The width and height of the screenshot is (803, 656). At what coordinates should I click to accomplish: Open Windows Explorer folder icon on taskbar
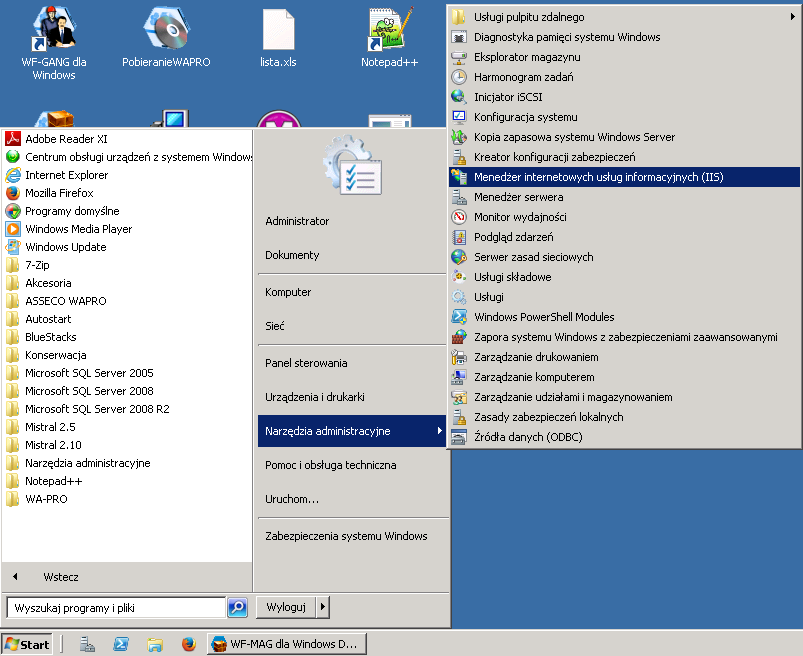tap(155, 644)
